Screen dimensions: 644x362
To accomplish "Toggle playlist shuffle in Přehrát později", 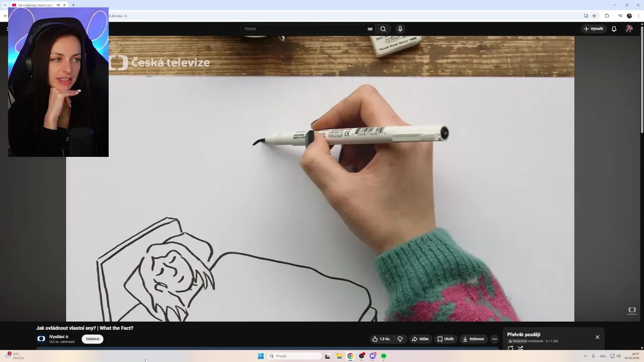I will [x=520, y=348].
